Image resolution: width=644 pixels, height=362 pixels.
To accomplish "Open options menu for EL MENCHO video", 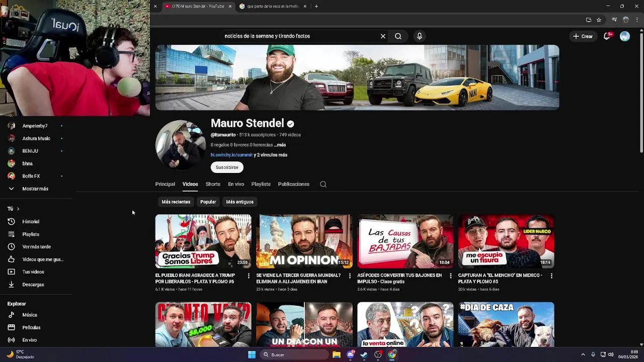I will point(551,276).
